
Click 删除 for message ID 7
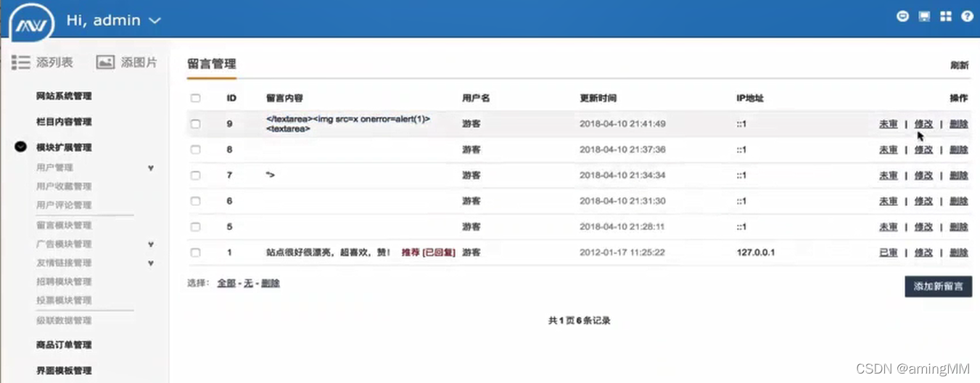click(959, 176)
